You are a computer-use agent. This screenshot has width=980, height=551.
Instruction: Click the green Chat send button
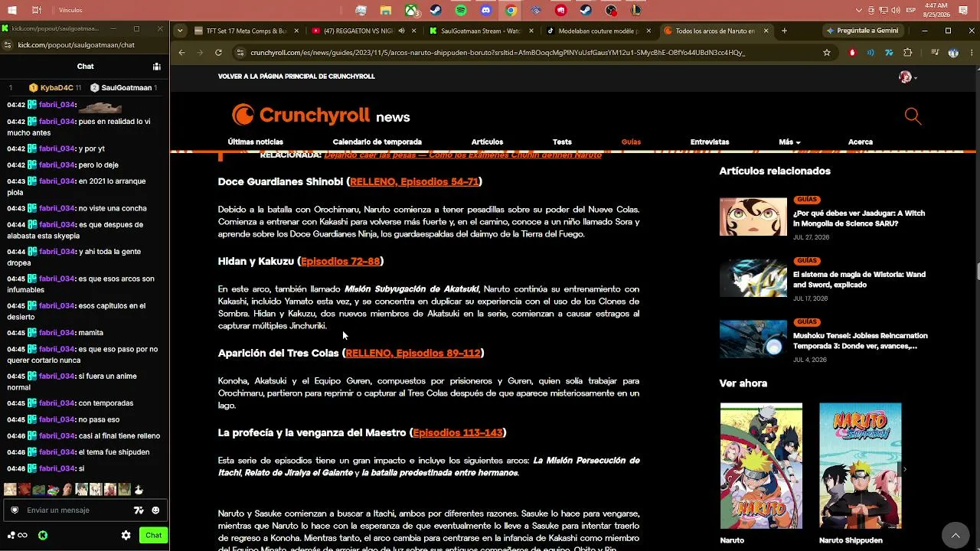click(153, 536)
